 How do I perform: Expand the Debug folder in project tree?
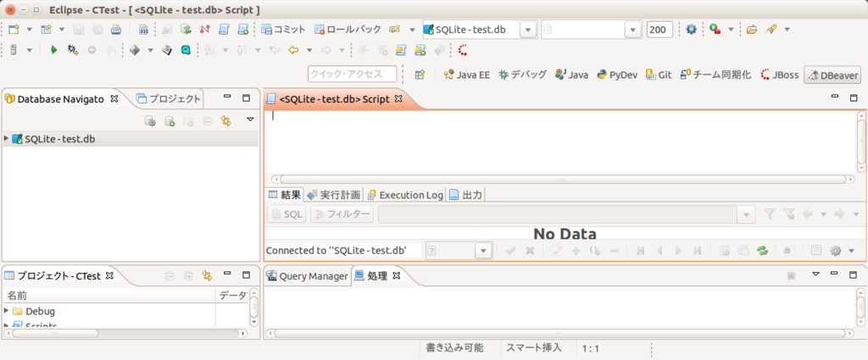(x=6, y=311)
